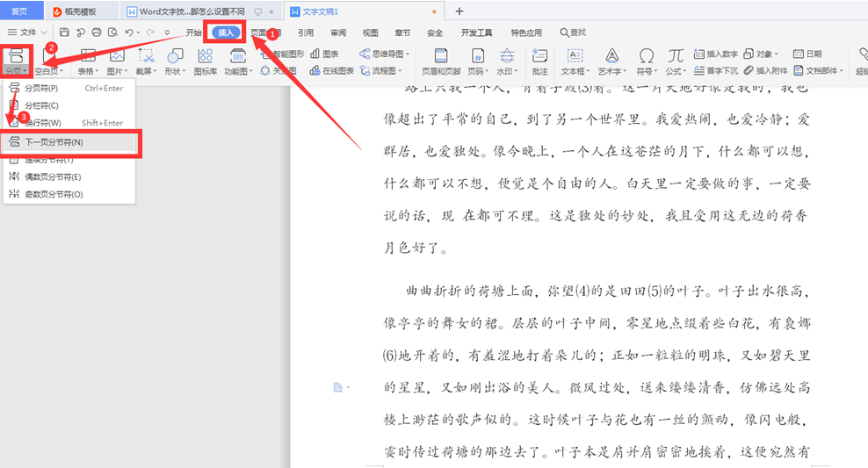The image size is (868, 468).
Task: Click 首字下沉 drop cap
Action: (x=716, y=71)
